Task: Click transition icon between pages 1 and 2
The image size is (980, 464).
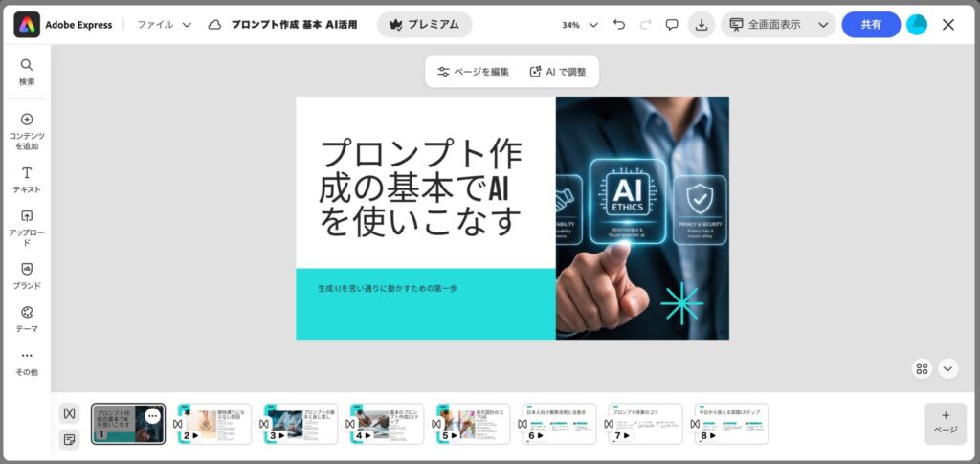Action: (x=177, y=424)
